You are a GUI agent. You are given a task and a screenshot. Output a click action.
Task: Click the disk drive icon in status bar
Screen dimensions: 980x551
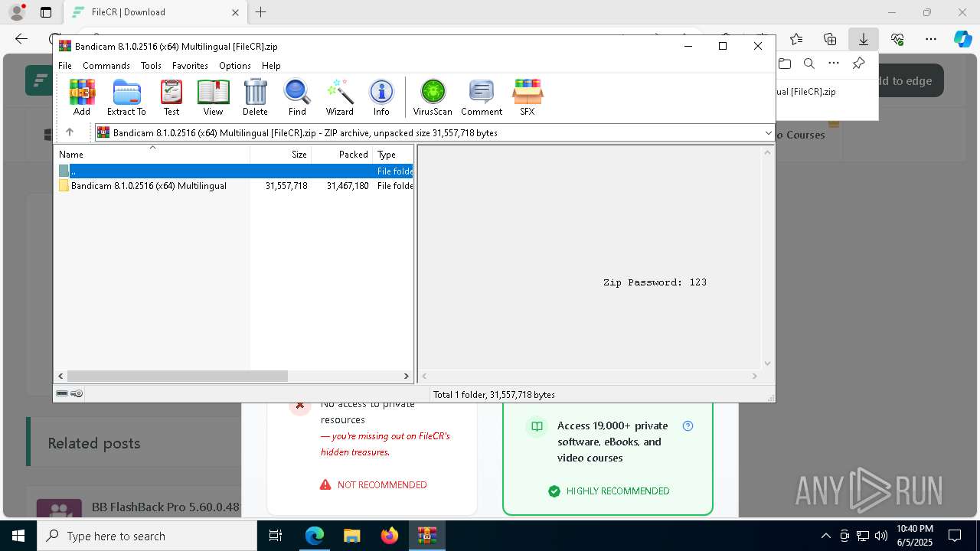tap(62, 393)
